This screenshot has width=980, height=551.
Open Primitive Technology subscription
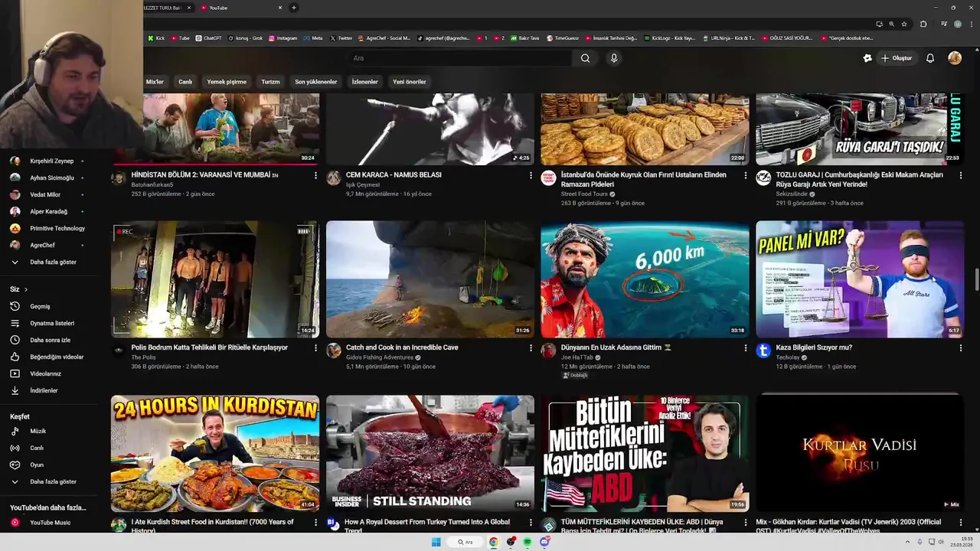pos(47,228)
